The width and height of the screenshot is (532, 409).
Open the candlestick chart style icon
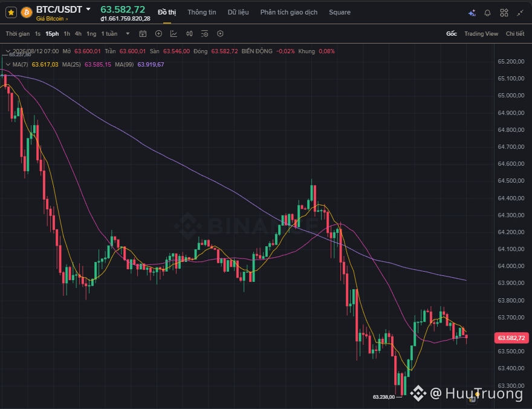pyautogui.click(x=189, y=34)
